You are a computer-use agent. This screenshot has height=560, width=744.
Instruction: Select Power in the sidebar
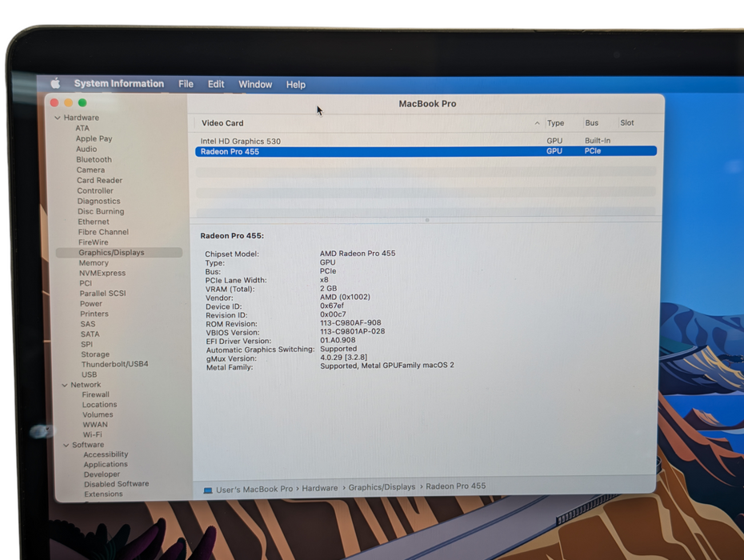pos(91,304)
